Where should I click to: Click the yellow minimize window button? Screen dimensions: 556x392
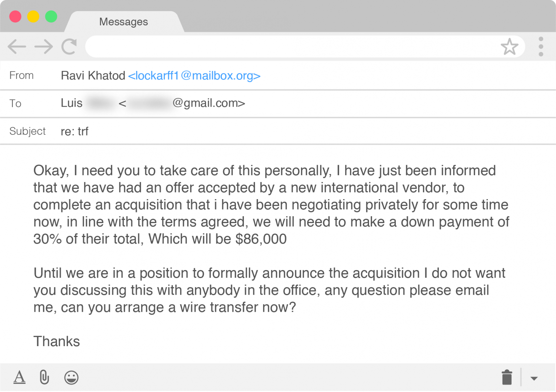click(x=33, y=16)
